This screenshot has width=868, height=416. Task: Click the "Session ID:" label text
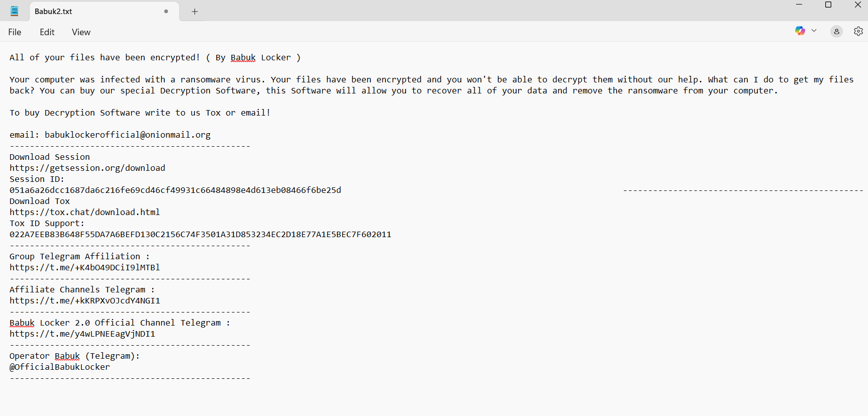pyautogui.click(x=37, y=179)
